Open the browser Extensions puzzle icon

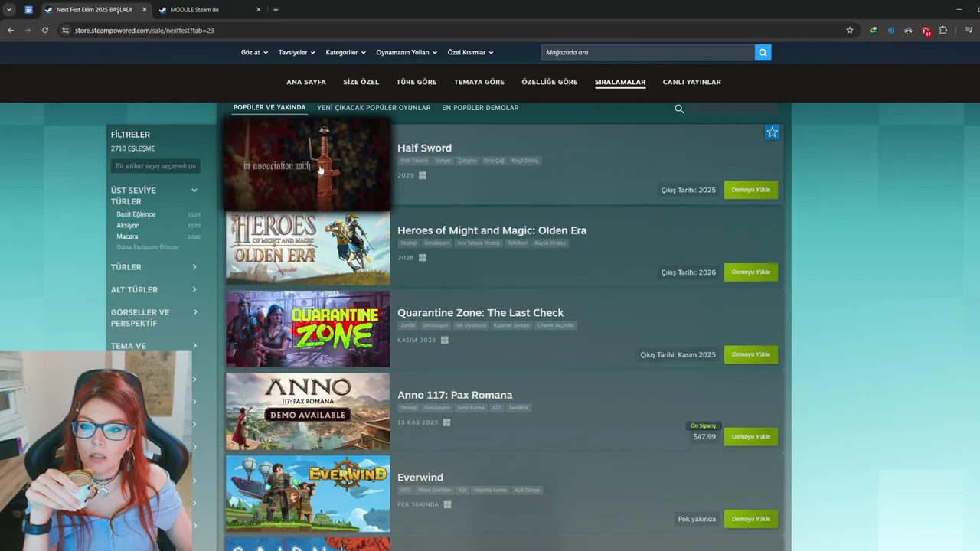[943, 30]
